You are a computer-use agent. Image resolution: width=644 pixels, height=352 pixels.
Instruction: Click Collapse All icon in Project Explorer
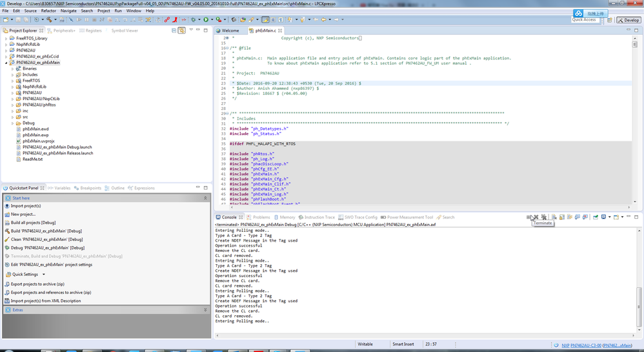click(x=174, y=30)
